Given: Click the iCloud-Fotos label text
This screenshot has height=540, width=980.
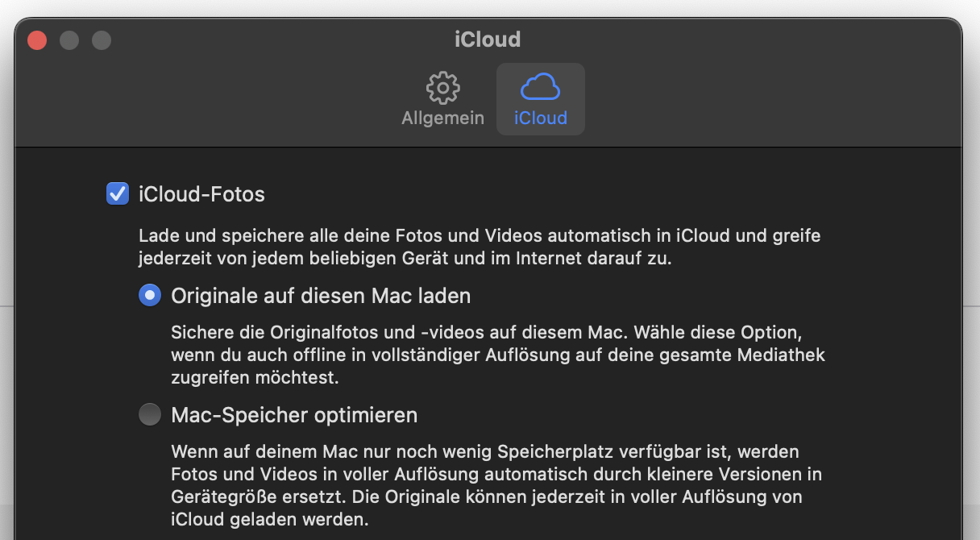Looking at the screenshot, I should [201, 194].
